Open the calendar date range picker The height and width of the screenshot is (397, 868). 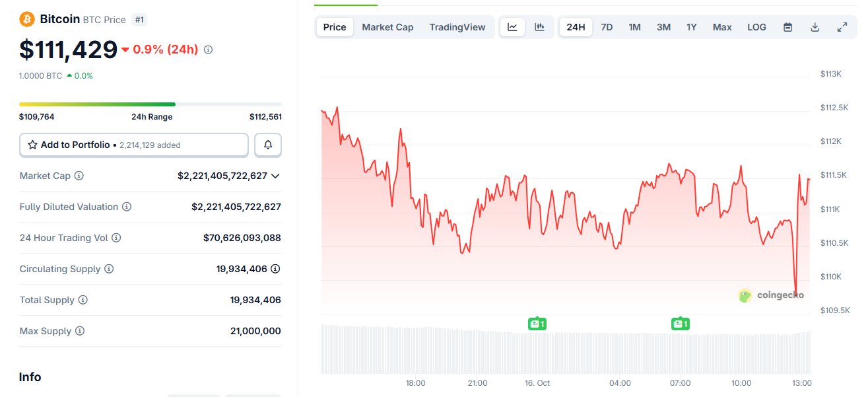coord(787,27)
